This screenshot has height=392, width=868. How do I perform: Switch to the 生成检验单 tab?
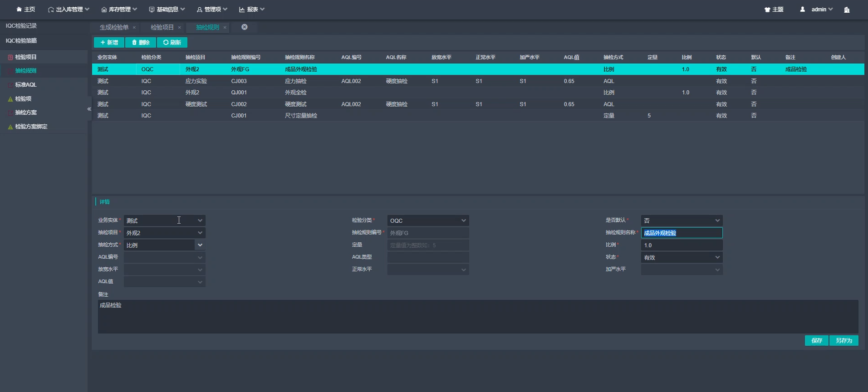coord(114,28)
